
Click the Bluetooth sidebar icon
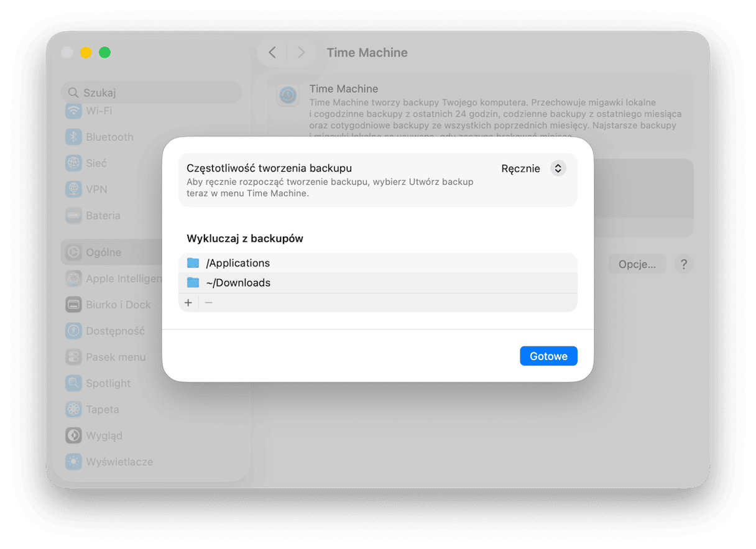pos(74,137)
